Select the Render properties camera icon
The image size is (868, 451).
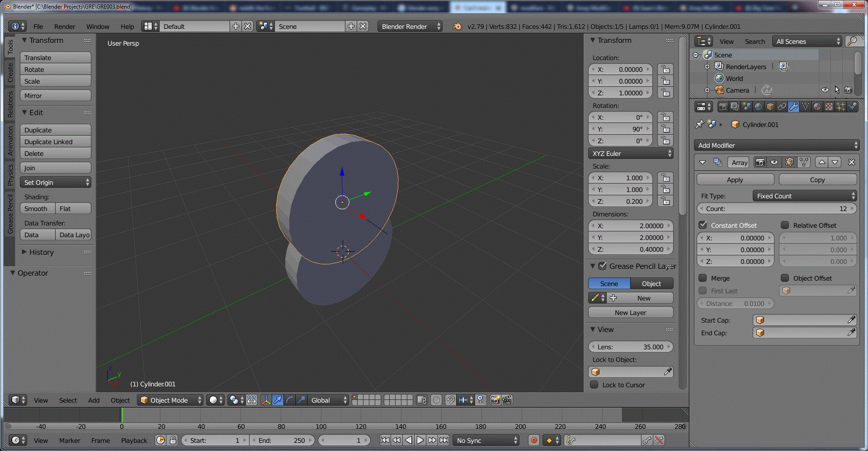pos(724,107)
